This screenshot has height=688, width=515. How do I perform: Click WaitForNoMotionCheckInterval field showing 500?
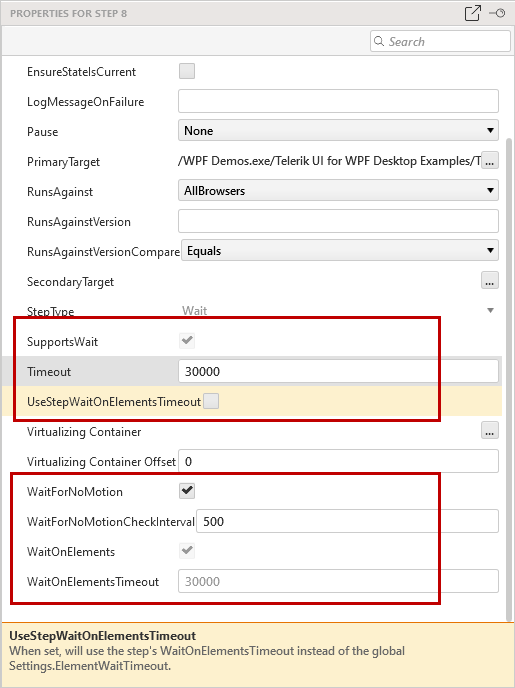click(x=347, y=521)
